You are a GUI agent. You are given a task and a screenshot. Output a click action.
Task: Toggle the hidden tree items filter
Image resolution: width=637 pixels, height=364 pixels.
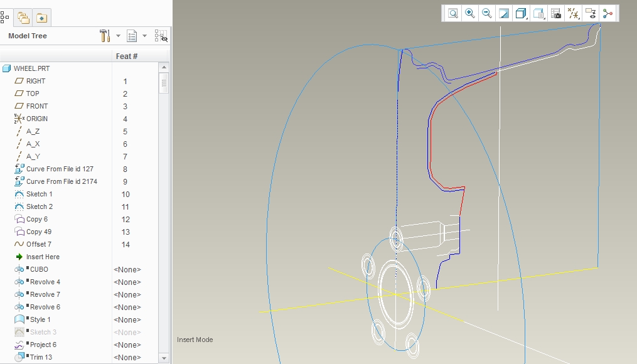point(161,36)
